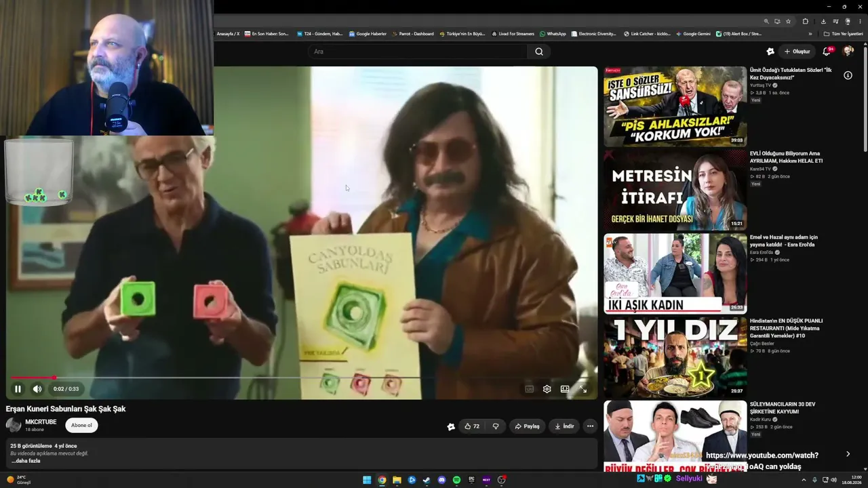The height and width of the screenshot is (488, 868).
Task: Expand description with '...daha fazla'
Action: tap(26, 461)
